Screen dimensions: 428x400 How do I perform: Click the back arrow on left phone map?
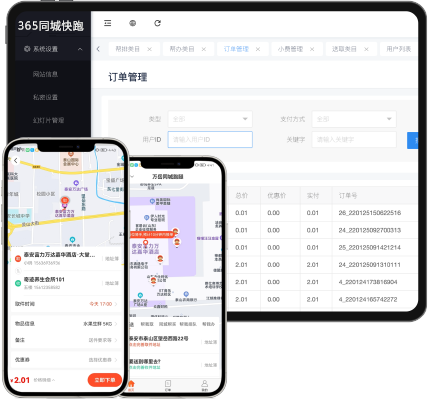(x=16, y=161)
